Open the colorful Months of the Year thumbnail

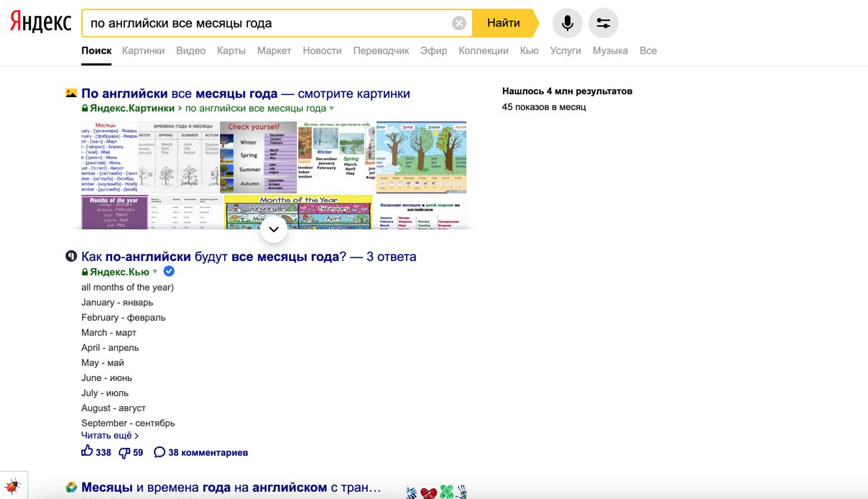click(x=298, y=212)
